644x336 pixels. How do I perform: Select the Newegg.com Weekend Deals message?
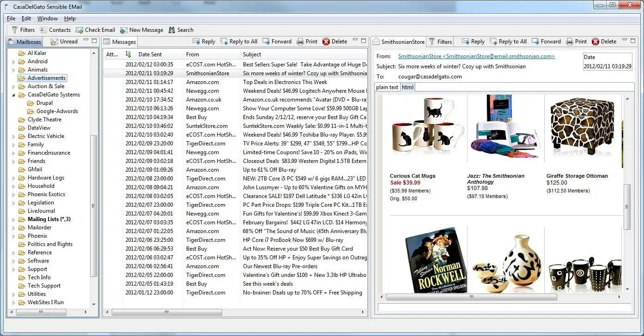pos(235,91)
